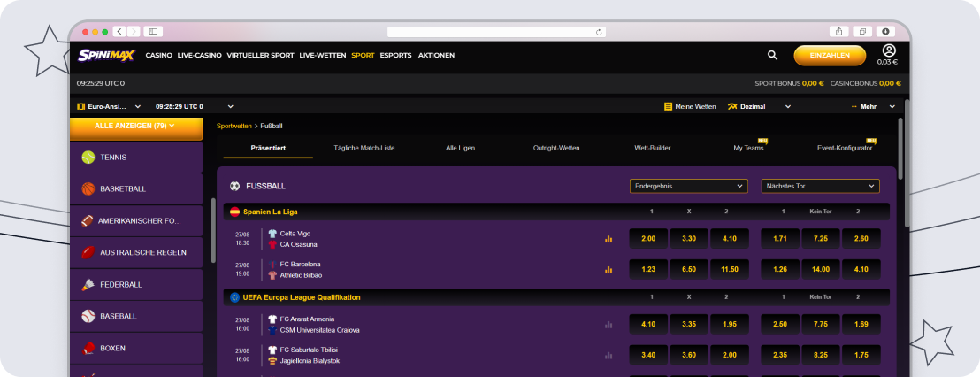Switch to the Präsentiert tab
Viewport: 980px width, 377px height.
[x=268, y=148]
